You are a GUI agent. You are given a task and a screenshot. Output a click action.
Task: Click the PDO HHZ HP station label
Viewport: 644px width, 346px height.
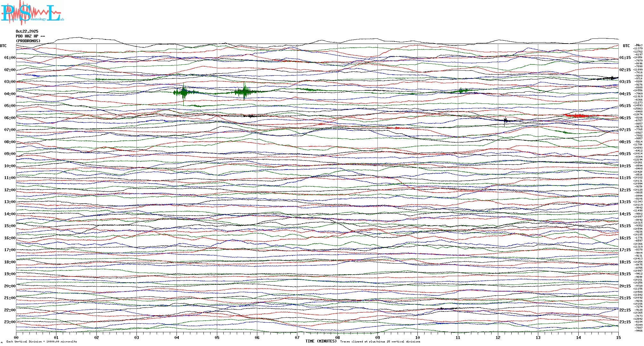click(30, 36)
